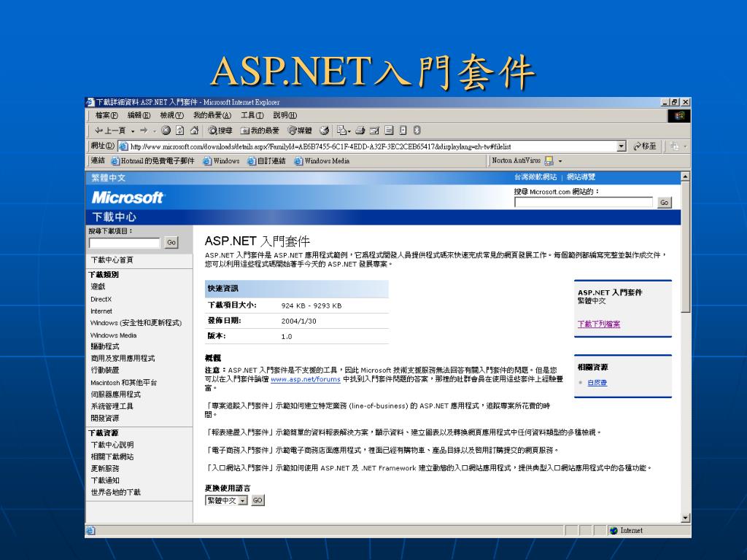
Task: Open the Windows Media links bar shortcut
Action: click(322, 161)
